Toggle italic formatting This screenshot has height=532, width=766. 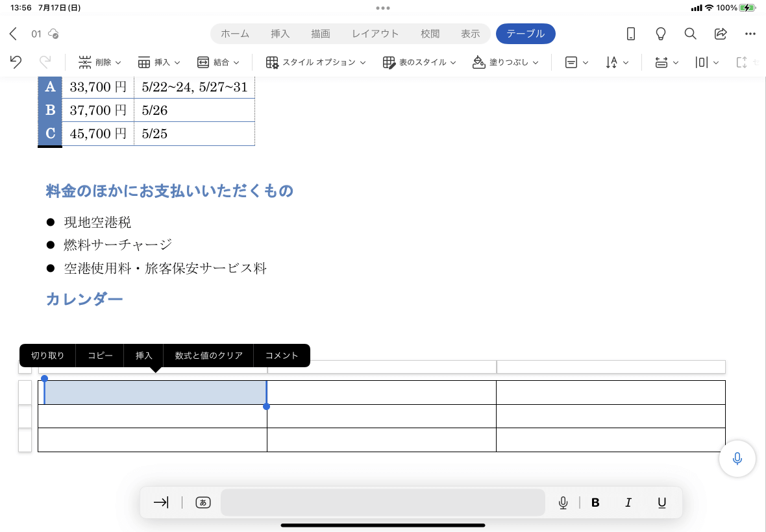point(628,503)
